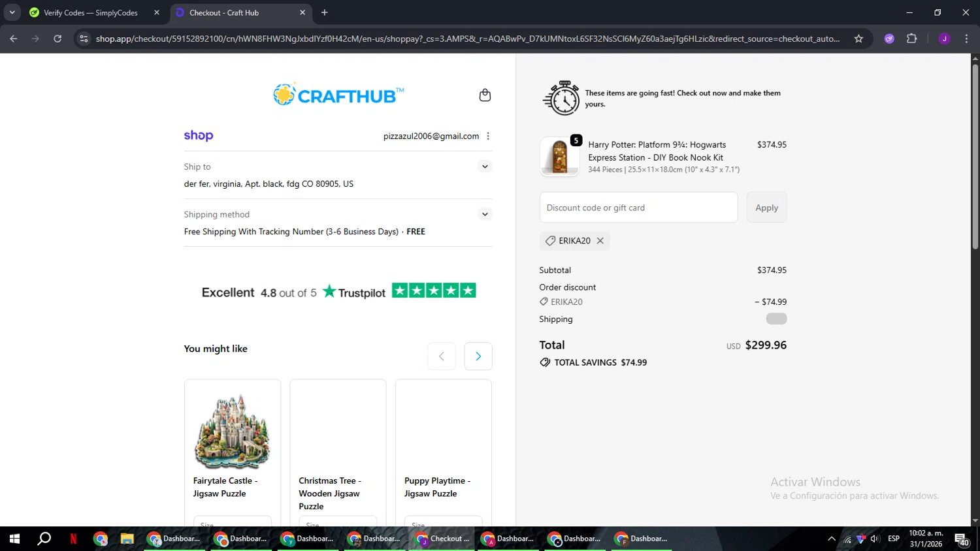Open the notification center icon
This screenshot has width=980, height=551.
tap(962, 539)
